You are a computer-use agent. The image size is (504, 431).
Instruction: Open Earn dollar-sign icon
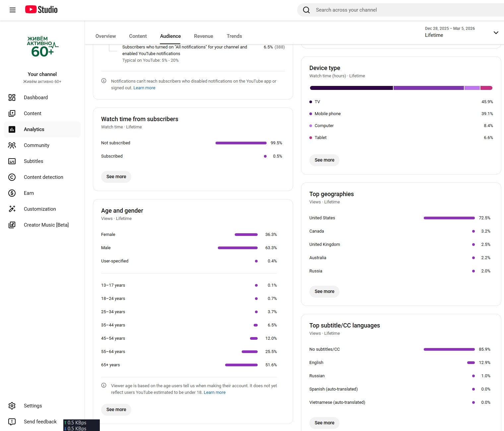(x=12, y=193)
